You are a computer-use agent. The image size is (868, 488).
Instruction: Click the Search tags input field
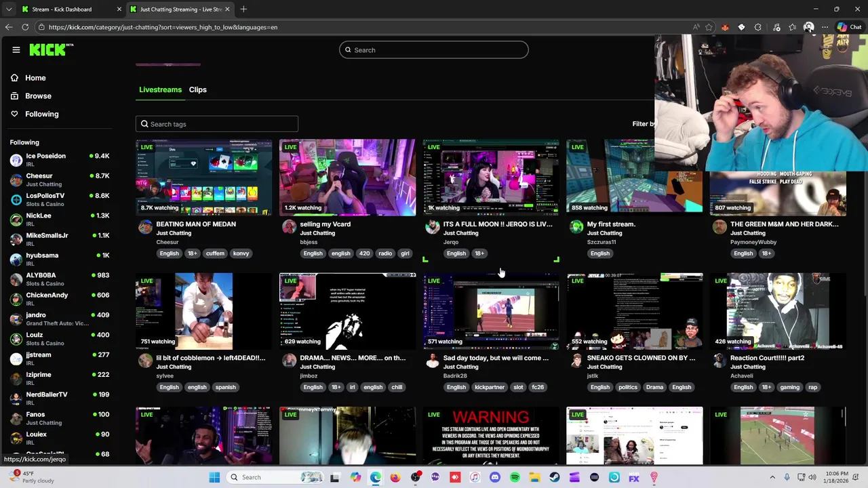click(217, 124)
